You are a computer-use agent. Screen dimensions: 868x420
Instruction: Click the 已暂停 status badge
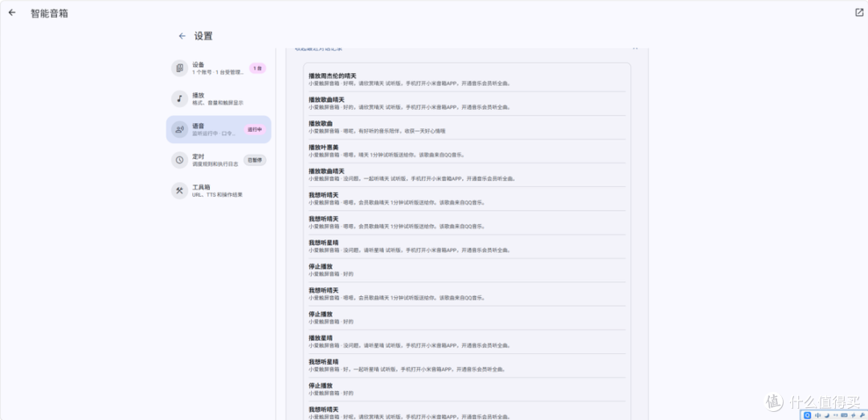coord(255,160)
